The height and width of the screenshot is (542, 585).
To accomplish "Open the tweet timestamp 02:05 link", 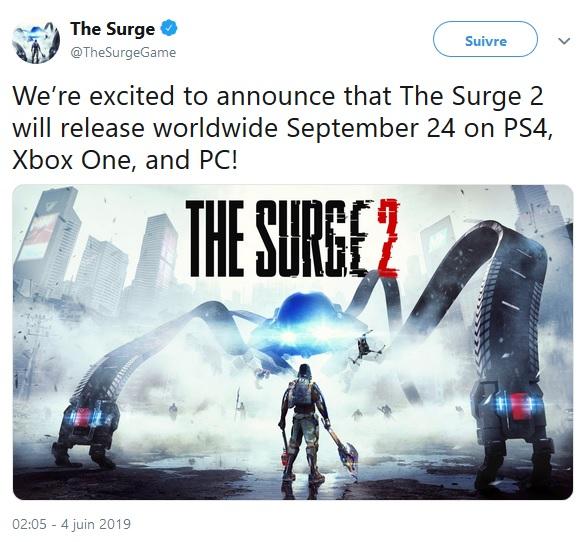I will (x=29, y=524).
